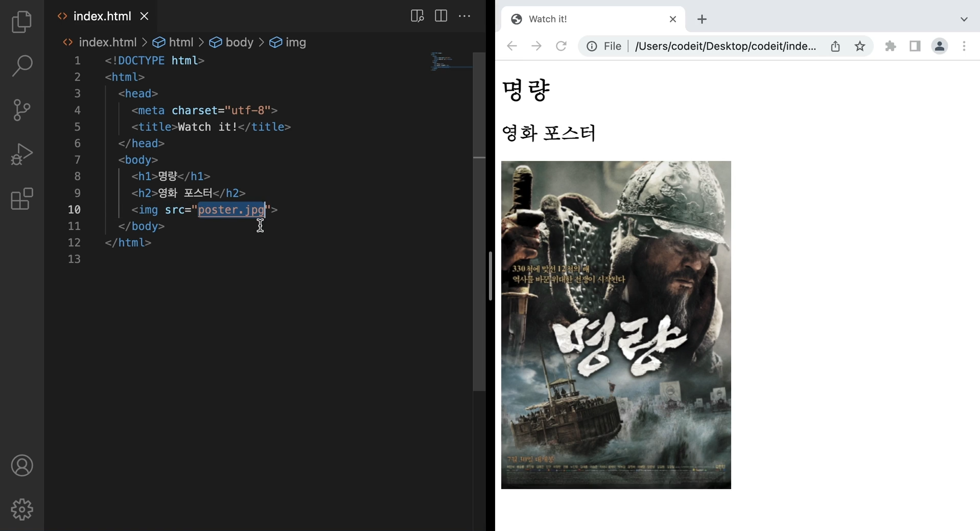Split the editor right
This screenshot has height=531, width=980.
[x=441, y=16]
